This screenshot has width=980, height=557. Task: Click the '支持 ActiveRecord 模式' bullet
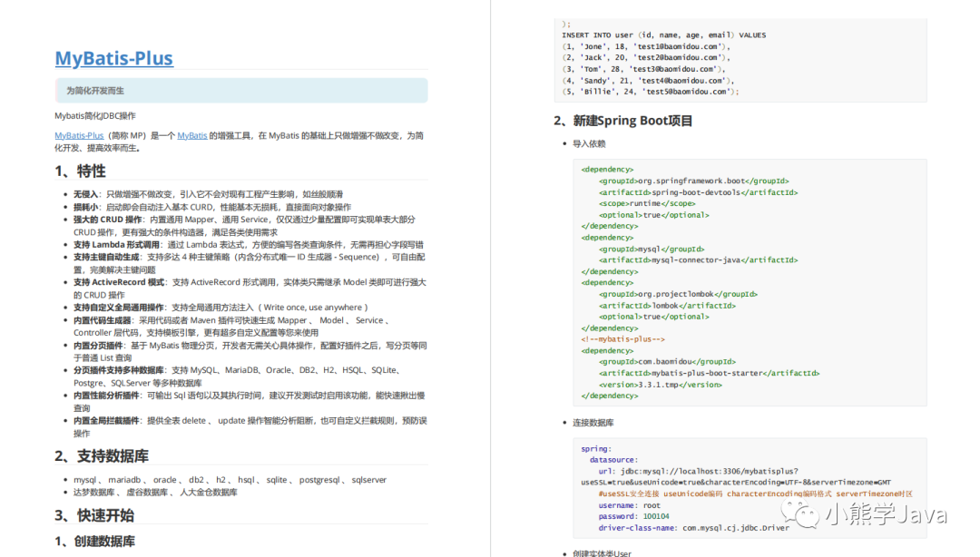tap(250, 288)
